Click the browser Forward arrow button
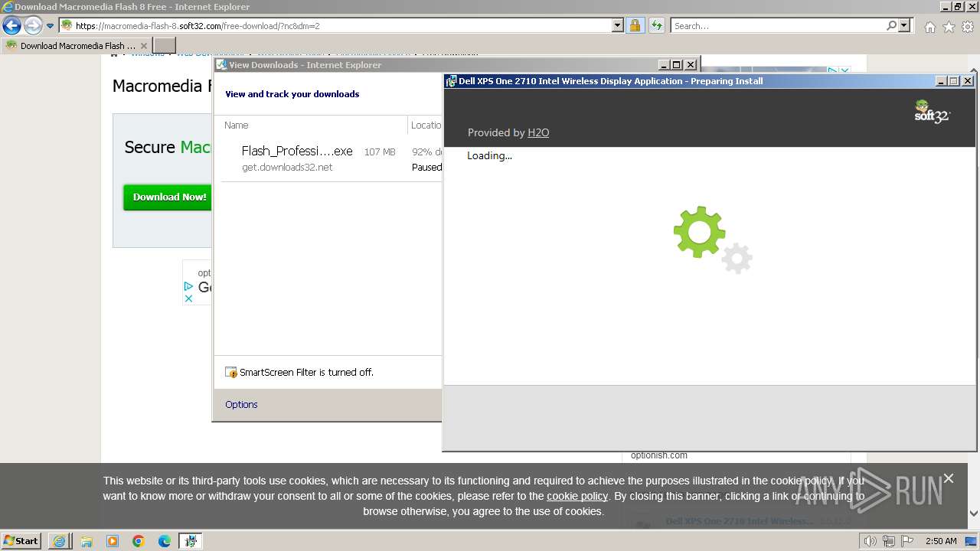This screenshot has height=551, width=980. pyautogui.click(x=32, y=26)
